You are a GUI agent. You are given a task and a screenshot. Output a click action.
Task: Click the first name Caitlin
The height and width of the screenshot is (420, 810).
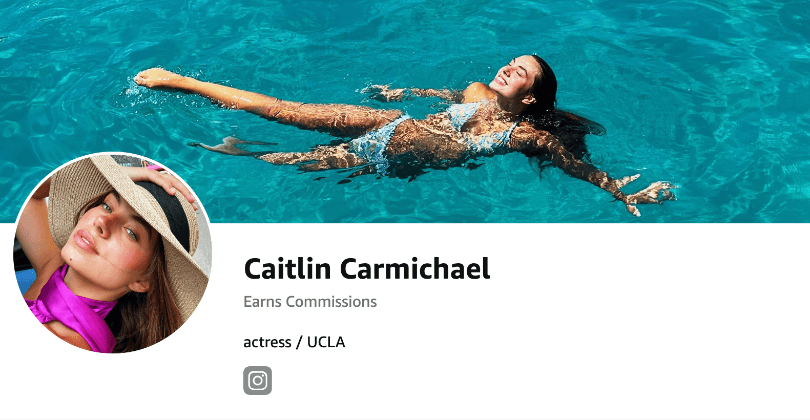(x=287, y=269)
